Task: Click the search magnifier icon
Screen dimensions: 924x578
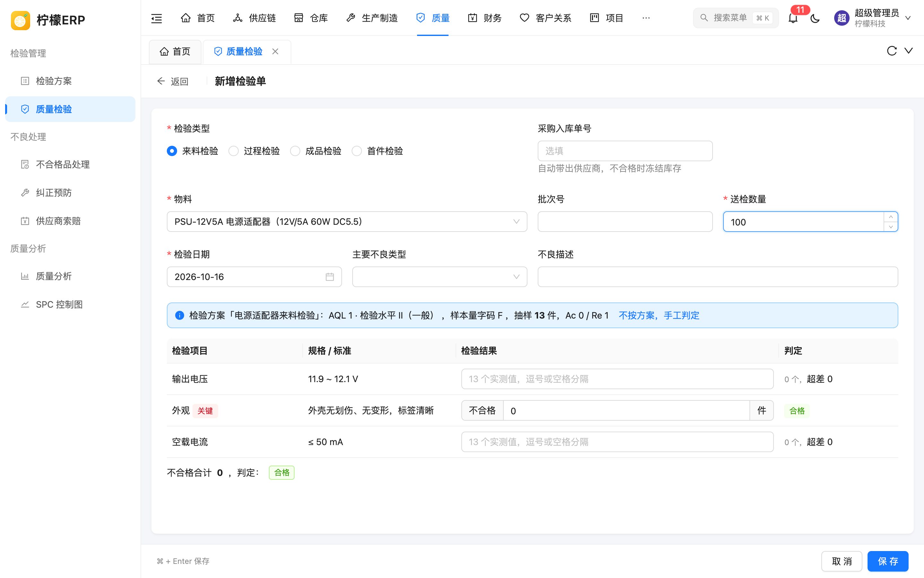Action: pyautogui.click(x=704, y=18)
